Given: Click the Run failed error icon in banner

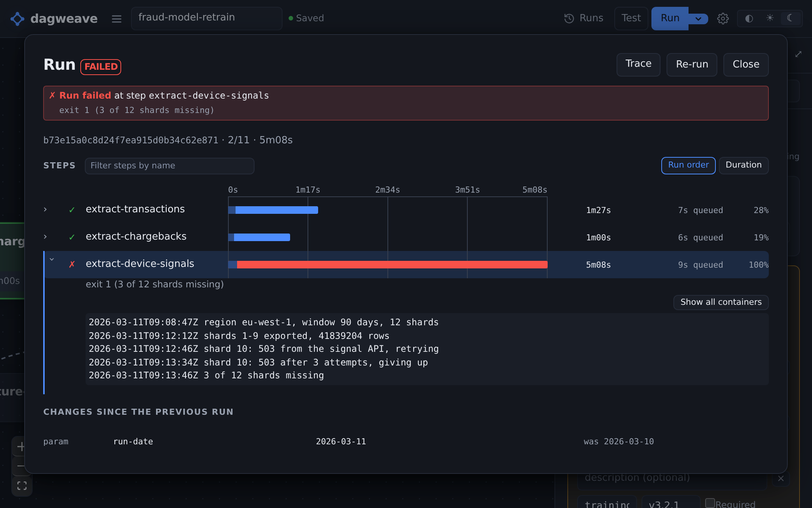Looking at the screenshot, I should pyautogui.click(x=52, y=96).
